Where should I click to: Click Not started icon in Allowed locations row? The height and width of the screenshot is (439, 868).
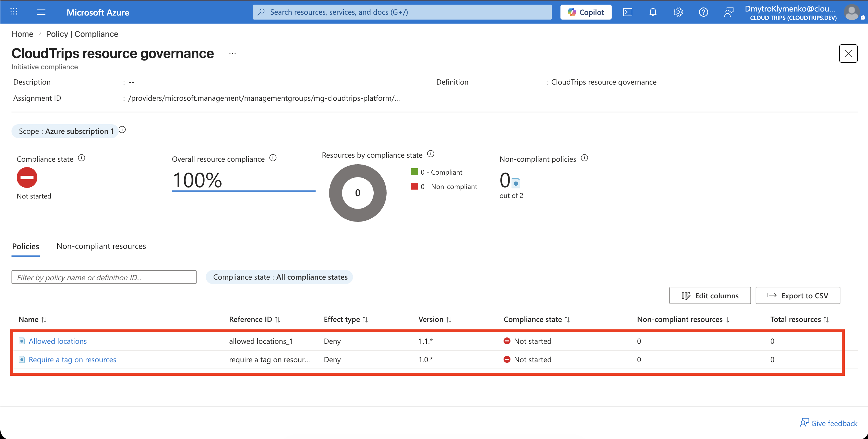click(x=507, y=341)
